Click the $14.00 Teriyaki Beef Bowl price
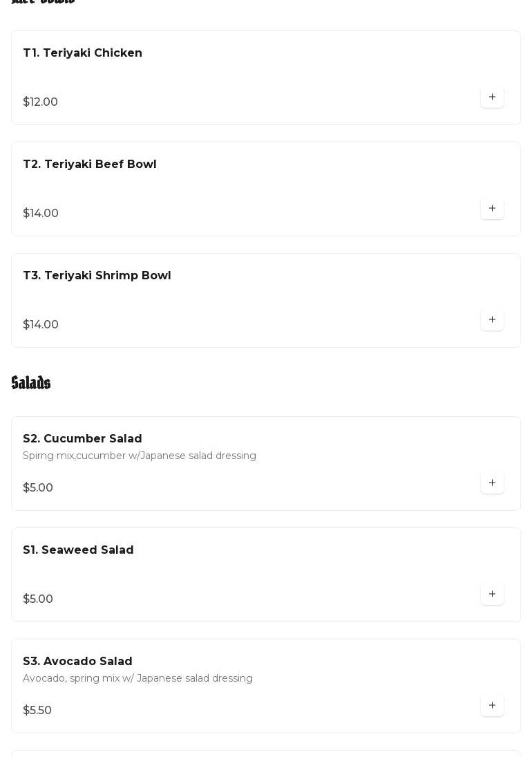Image resolution: width=532 pixels, height=757 pixels. click(41, 214)
